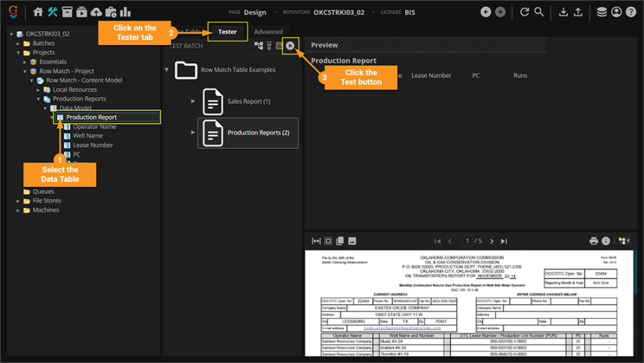Expand the File Stores folder
The height and width of the screenshot is (363, 644).
pos(18,200)
